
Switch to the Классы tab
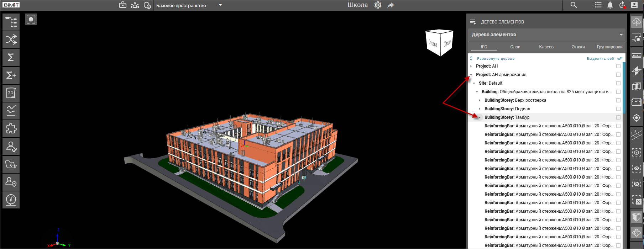[546, 47]
